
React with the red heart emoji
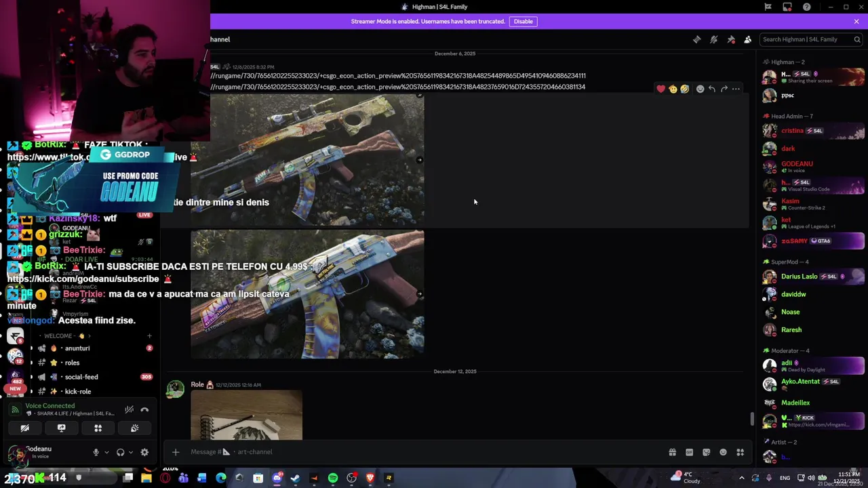[660, 89]
